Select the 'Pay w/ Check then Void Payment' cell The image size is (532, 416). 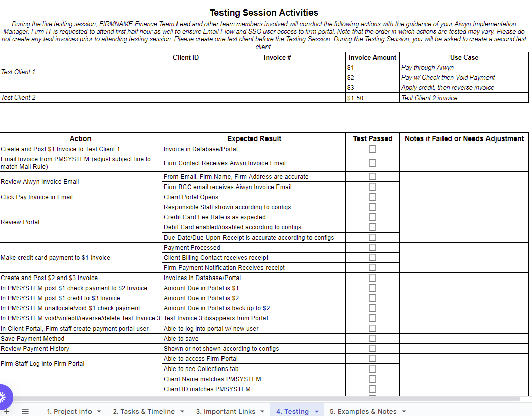point(464,77)
